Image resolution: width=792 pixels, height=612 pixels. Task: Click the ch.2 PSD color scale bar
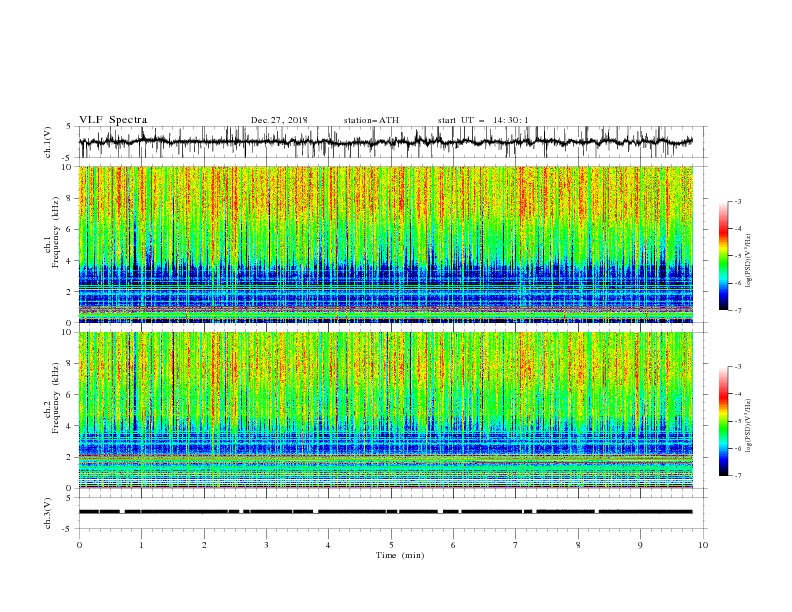coord(723,421)
